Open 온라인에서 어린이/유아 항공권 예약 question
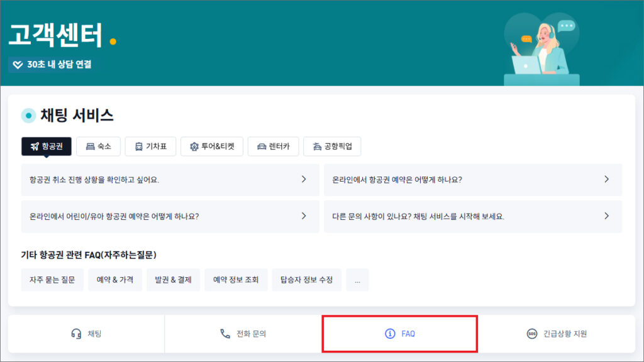This screenshot has width=644, height=362. [170, 216]
